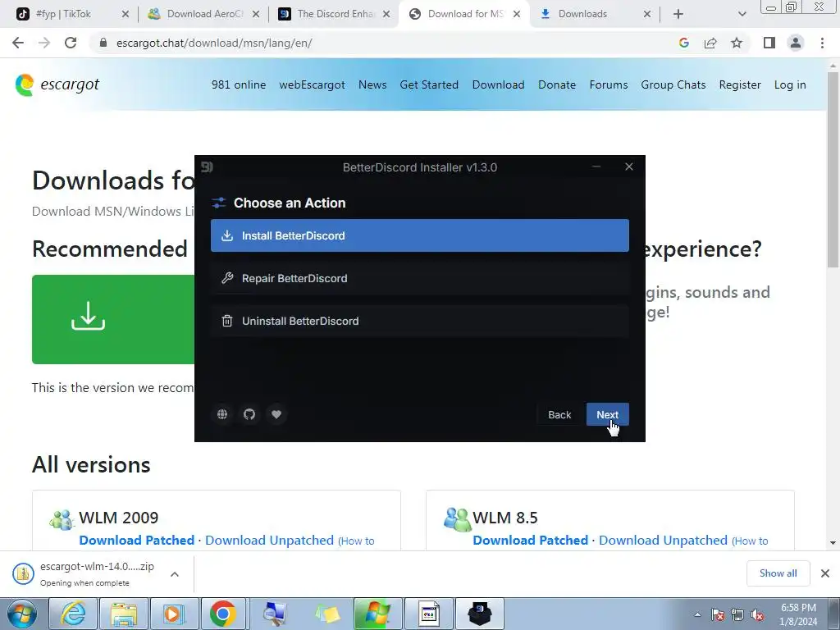The width and height of the screenshot is (840, 630).
Task: Close the #fyp TikTok tab
Action: coord(126,15)
